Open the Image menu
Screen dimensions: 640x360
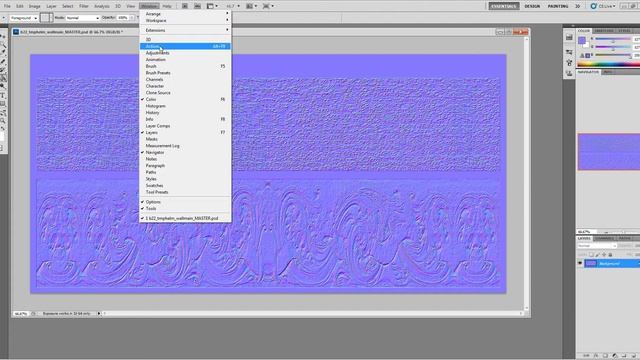coord(35,6)
